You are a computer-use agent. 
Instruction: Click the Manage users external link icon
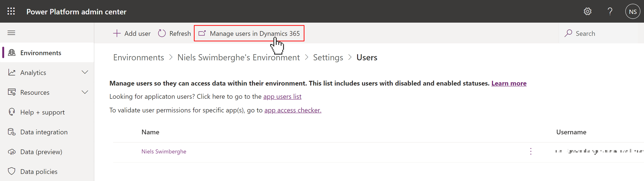[202, 33]
